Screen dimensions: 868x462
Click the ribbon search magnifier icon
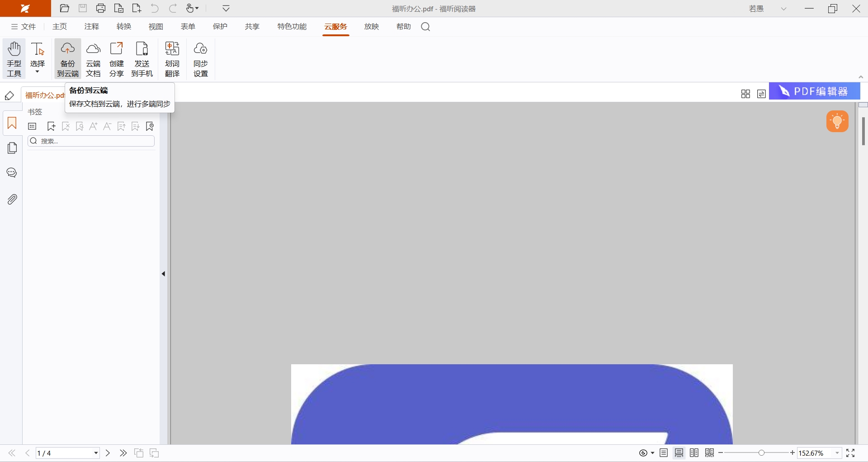click(425, 27)
